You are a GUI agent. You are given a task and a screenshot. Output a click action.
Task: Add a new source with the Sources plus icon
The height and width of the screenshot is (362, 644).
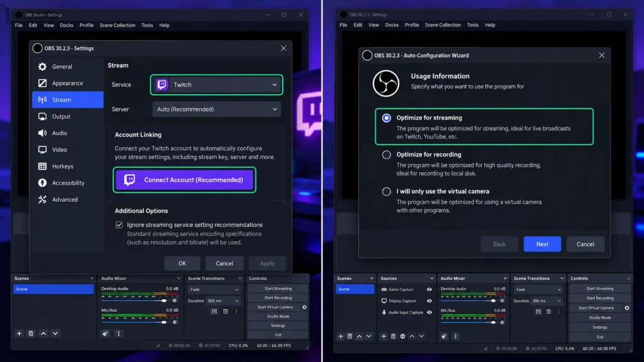pyautogui.click(x=384, y=336)
